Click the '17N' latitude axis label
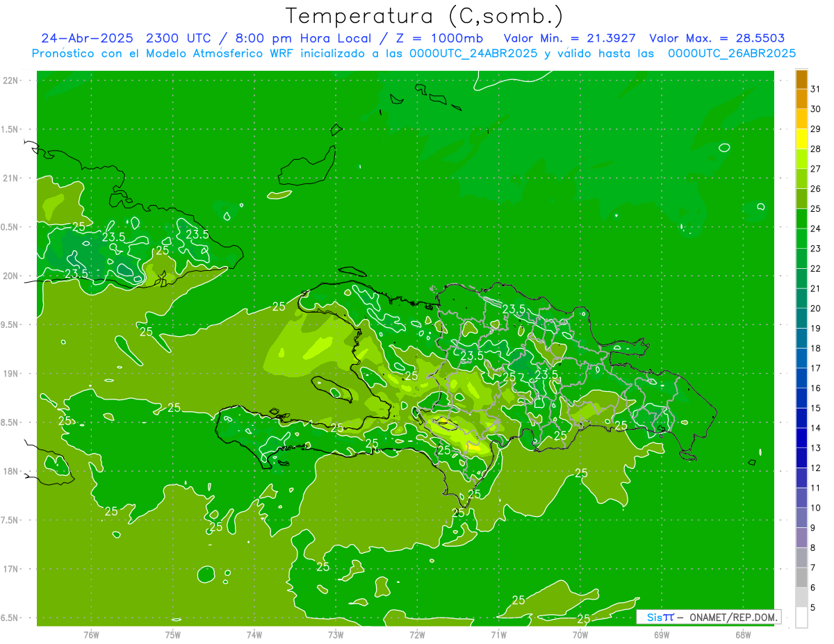This screenshot has width=834, height=644. point(12,569)
